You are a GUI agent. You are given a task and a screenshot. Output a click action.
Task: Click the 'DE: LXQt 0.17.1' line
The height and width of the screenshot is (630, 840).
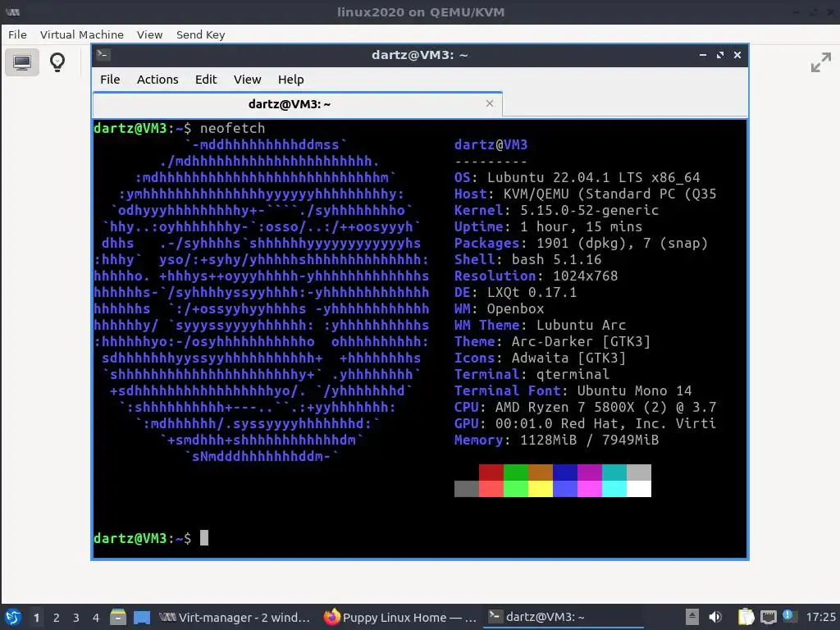[515, 292]
